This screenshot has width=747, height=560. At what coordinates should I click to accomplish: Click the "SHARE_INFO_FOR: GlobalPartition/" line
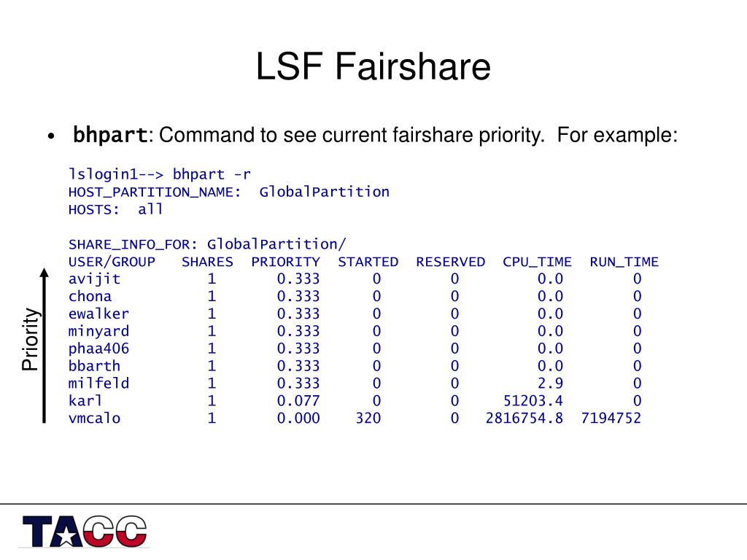tap(207, 244)
